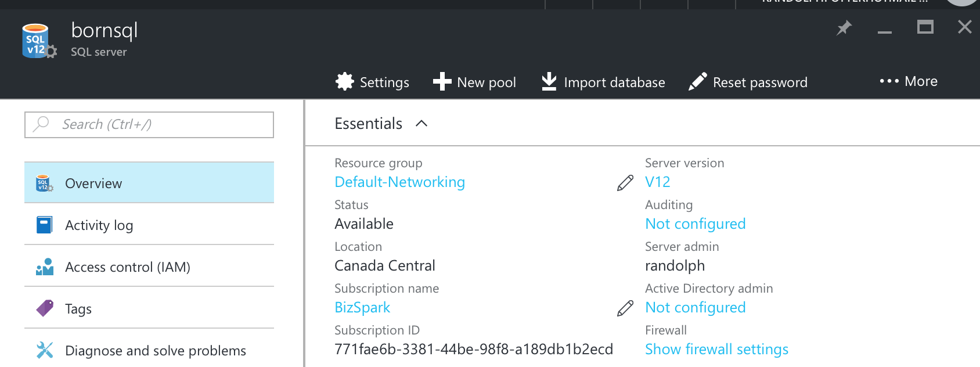The height and width of the screenshot is (367, 980).
Task: Open the Auditing Not configured link
Action: point(695,224)
